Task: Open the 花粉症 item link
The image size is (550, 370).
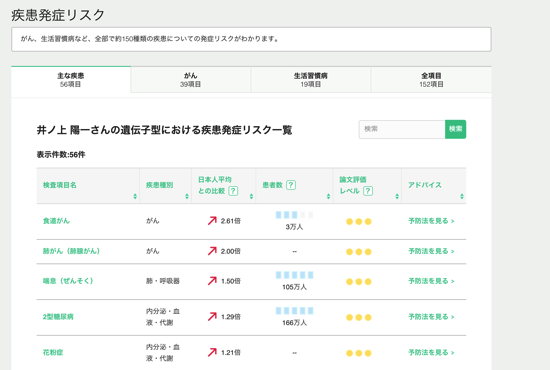Action: pyautogui.click(x=53, y=352)
